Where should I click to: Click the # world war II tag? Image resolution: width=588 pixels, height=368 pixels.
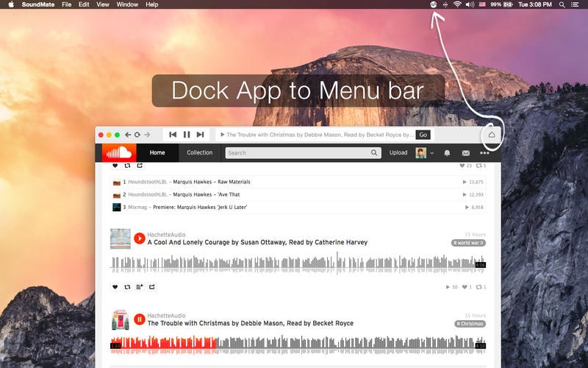[468, 243]
